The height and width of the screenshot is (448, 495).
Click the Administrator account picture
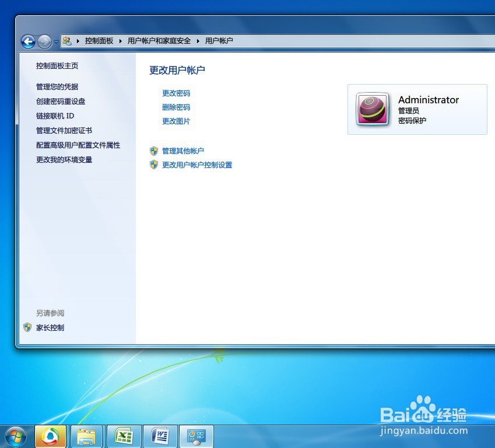(373, 109)
